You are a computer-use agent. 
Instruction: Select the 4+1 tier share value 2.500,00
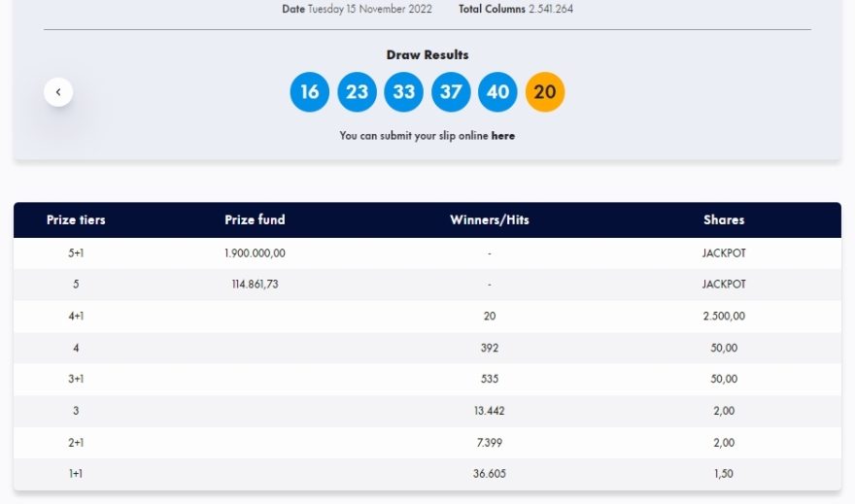(x=724, y=317)
